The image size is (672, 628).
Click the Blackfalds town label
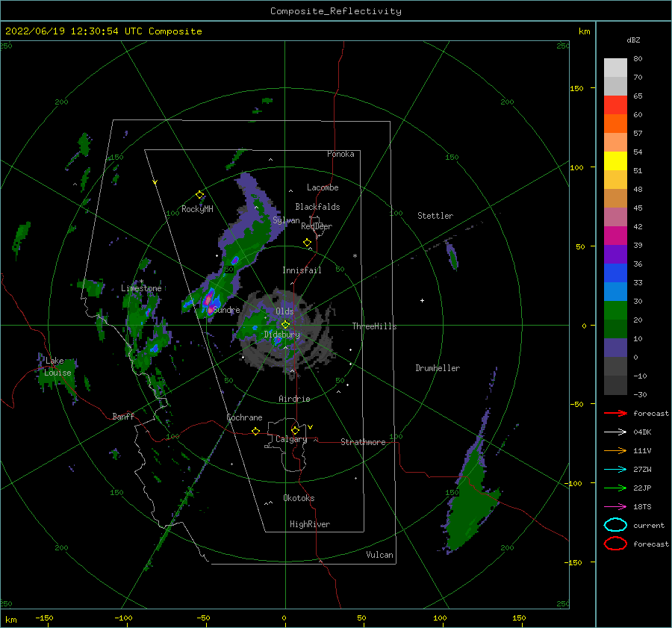pos(317,207)
